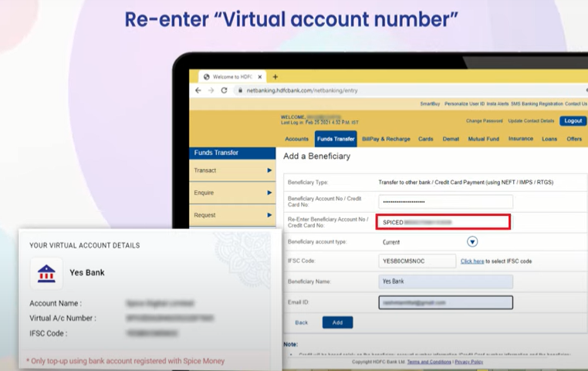Expand the Transact menu arrow
This screenshot has height=371, width=588.
[x=269, y=170]
